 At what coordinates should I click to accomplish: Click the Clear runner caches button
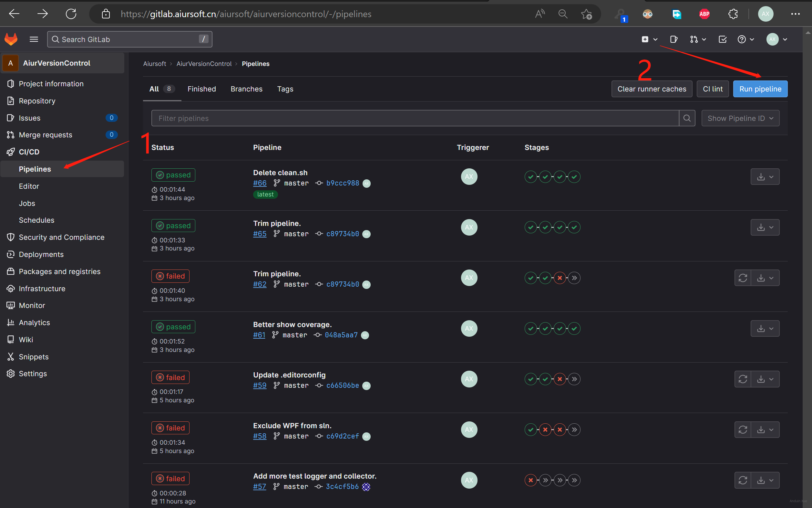[652, 89]
